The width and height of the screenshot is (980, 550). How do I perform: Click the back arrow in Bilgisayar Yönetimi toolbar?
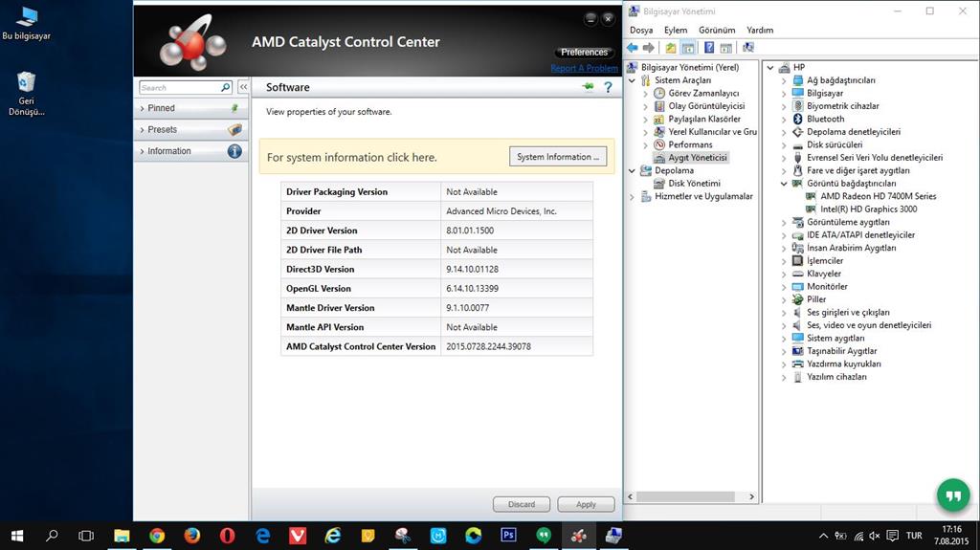click(x=633, y=48)
